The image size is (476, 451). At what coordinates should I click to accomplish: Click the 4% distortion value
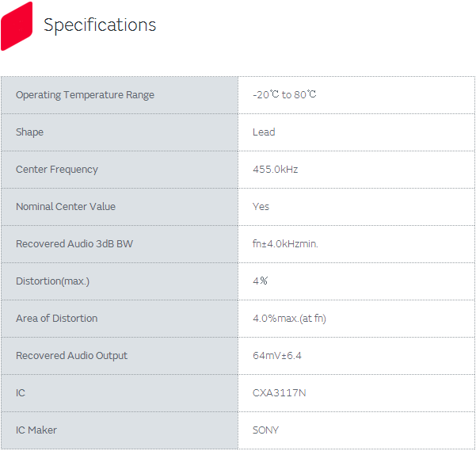click(260, 281)
